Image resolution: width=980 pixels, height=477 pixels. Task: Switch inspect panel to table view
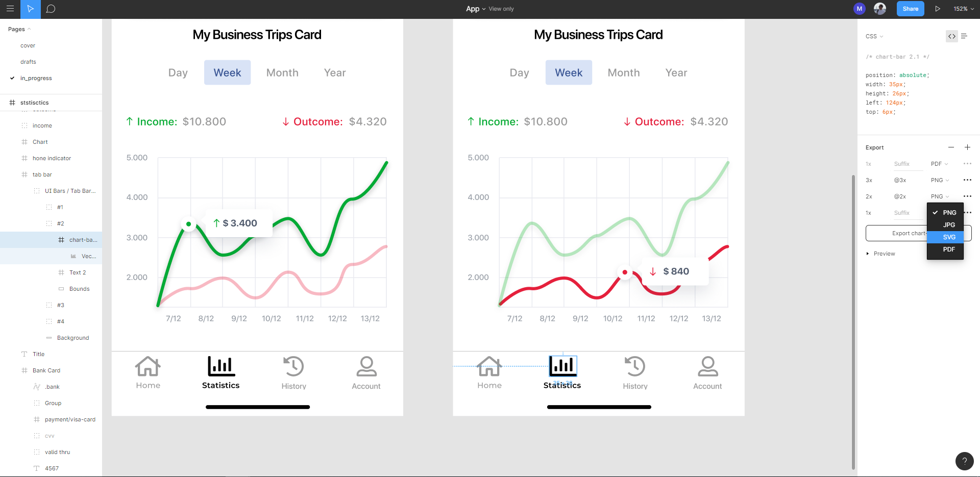click(964, 36)
